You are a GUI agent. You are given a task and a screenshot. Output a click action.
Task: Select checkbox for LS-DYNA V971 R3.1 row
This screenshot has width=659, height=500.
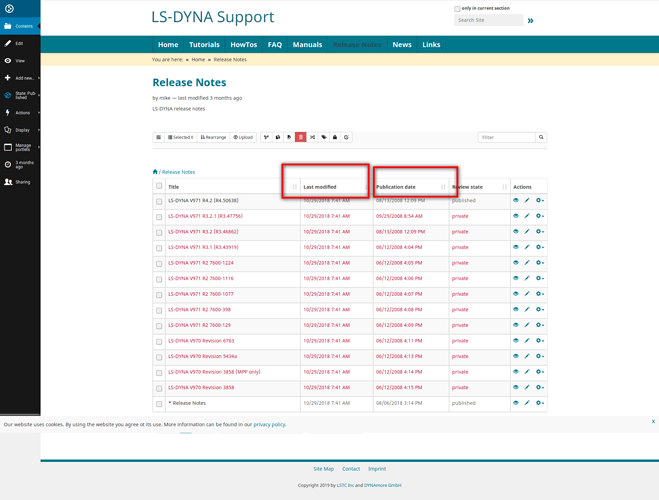[x=159, y=248]
